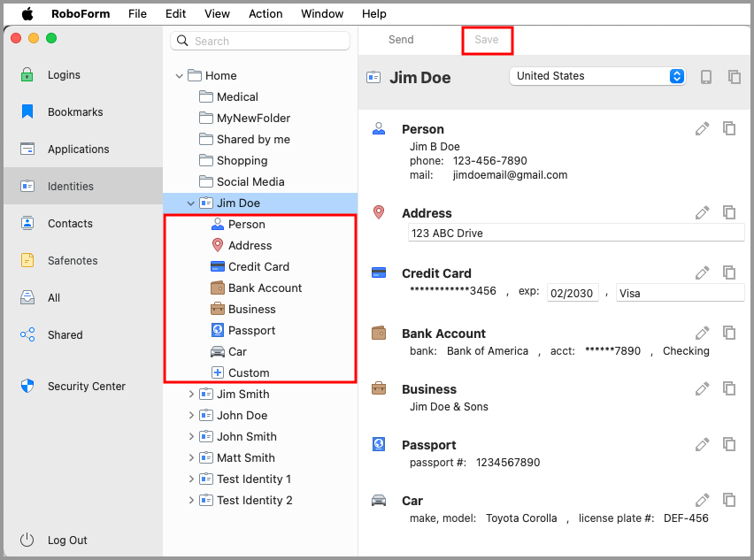Edit the Car section
Screen dimensions: 754x560
point(702,501)
